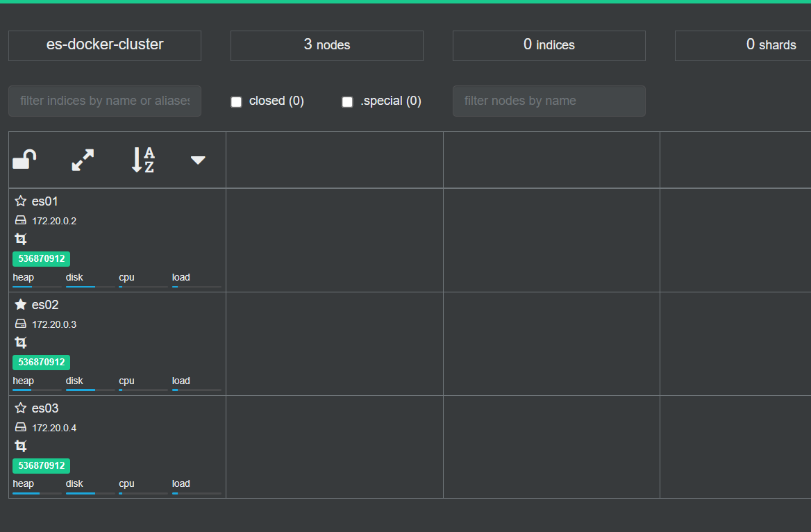Click the IP address 172.20.0.2

[x=54, y=221]
